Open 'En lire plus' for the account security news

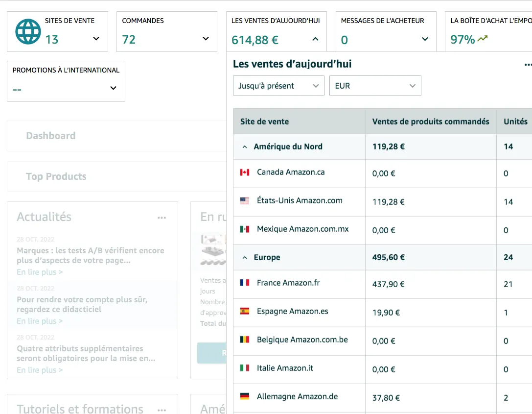tap(40, 321)
